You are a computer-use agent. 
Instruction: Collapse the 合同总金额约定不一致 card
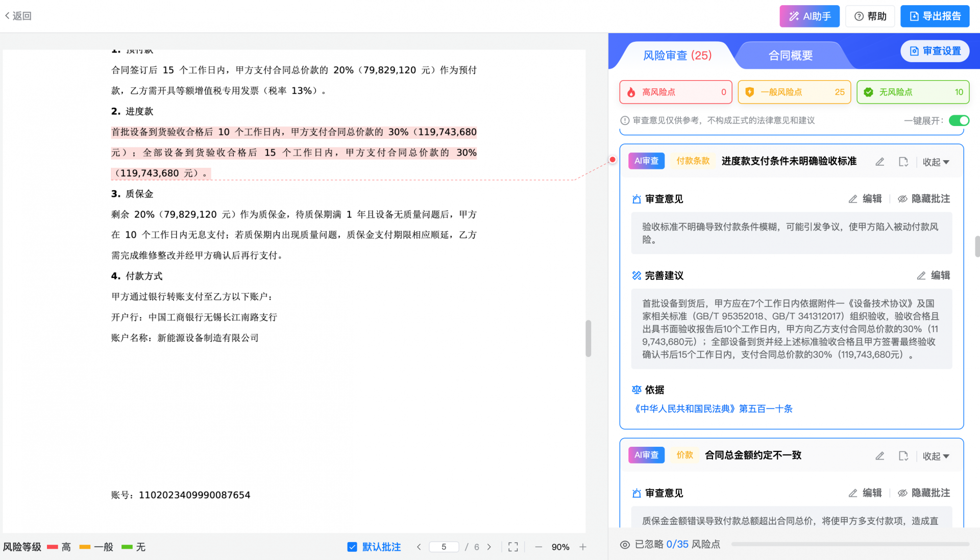[x=936, y=456]
